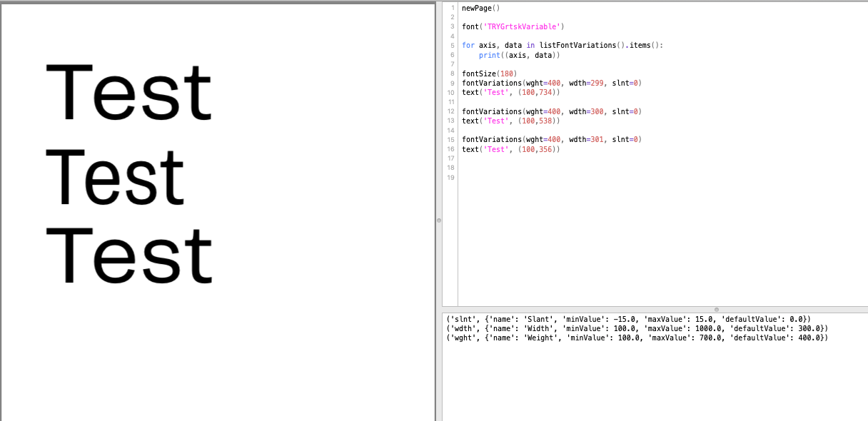Image resolution: width=868 pixels, height=421 pixels.
Task: Click the splitter handle between canvas and code editor
Action: point(438,221)
